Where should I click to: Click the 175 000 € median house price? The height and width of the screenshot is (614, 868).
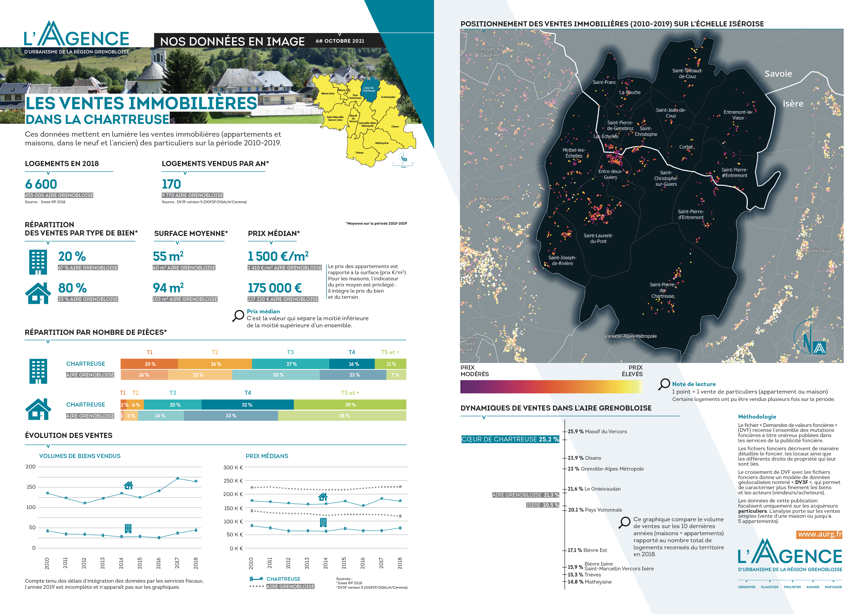point(275,288)
